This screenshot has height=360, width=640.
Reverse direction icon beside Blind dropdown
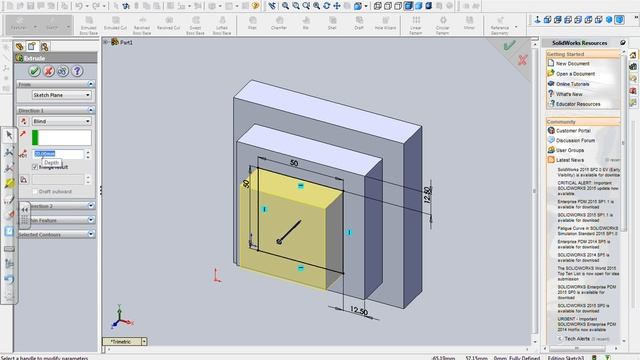coord(23,121)
